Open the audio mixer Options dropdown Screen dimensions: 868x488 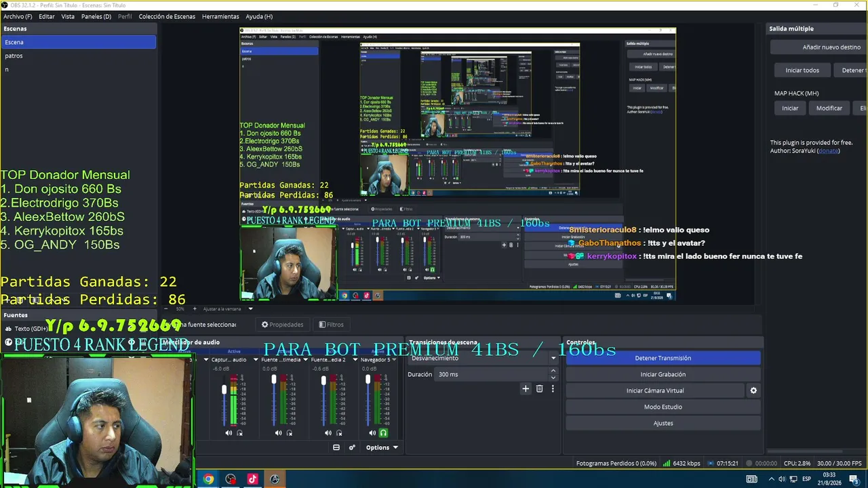tap(382, 447)
